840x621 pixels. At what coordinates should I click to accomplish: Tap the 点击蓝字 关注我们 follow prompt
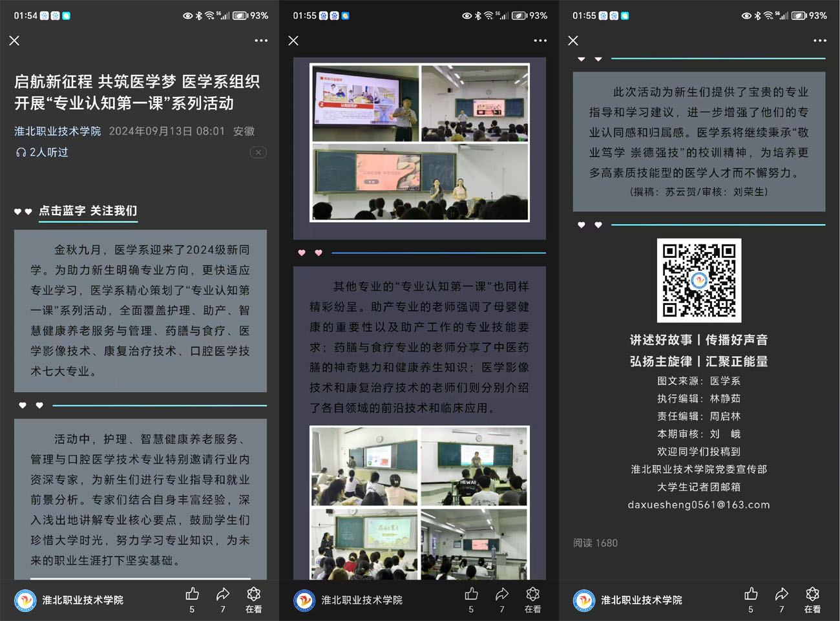pos(88,211)
